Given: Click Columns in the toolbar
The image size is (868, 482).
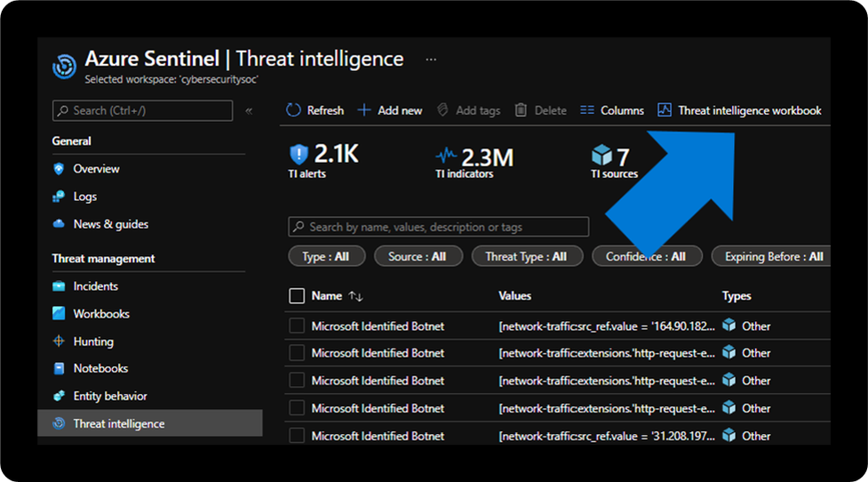Looking at the screenshot, I should point(622,111).
